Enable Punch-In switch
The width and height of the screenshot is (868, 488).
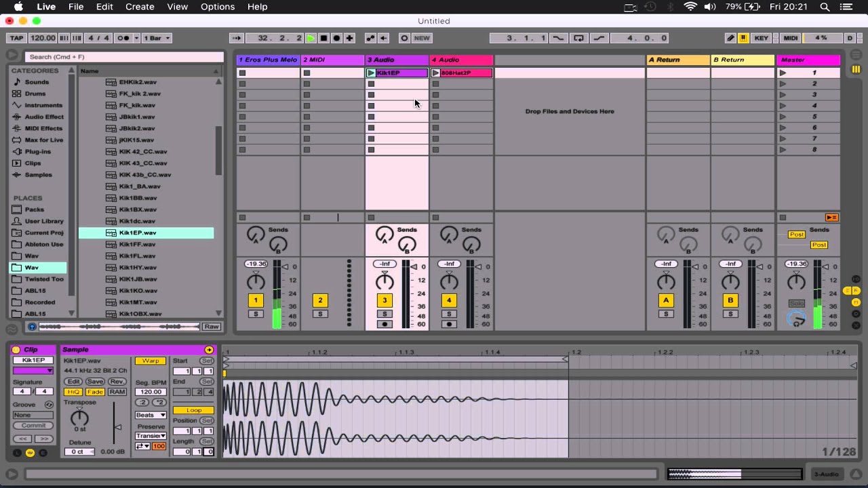tap(558, 38)
